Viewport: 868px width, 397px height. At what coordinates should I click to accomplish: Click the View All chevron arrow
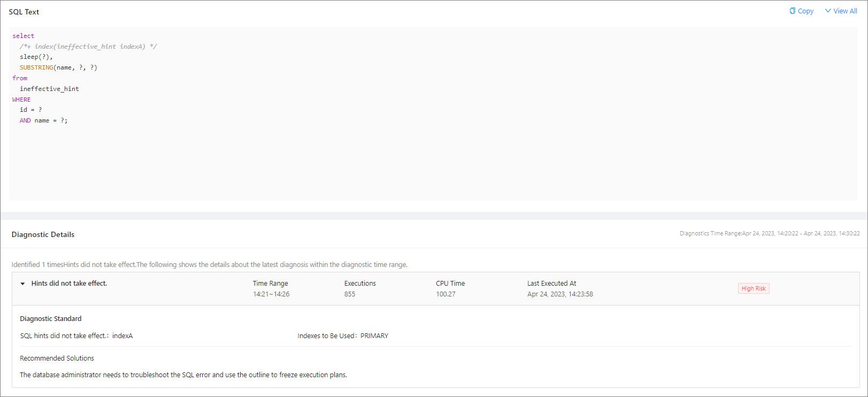(x=828, y=11)
